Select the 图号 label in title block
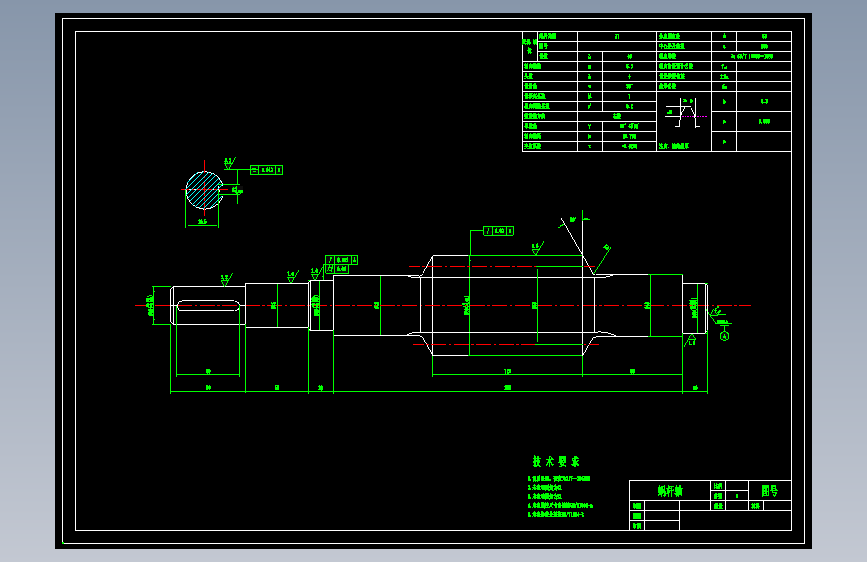Viewport: 867px width, 562px height. (x=769, y=491)
